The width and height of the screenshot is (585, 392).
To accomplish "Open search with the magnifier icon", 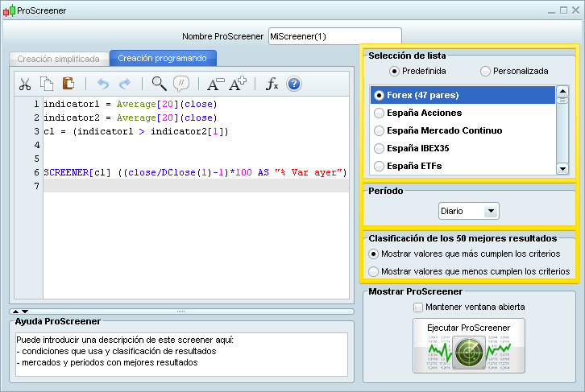I will click(x=159, y=84).
